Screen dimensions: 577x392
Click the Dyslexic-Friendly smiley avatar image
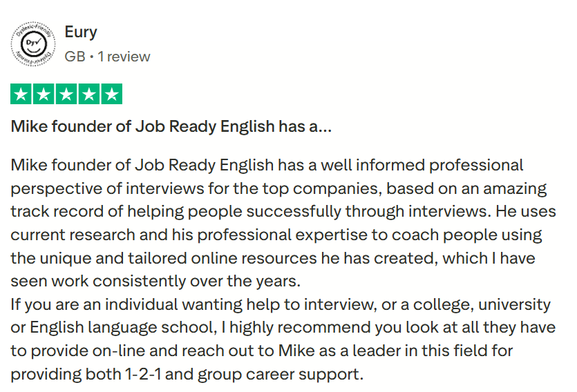(x=34, y=45)
